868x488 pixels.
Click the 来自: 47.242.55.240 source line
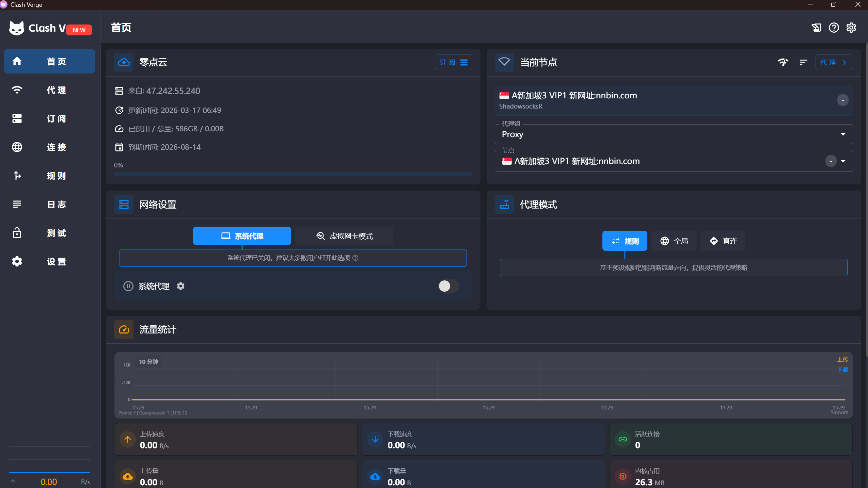point(164,91)
